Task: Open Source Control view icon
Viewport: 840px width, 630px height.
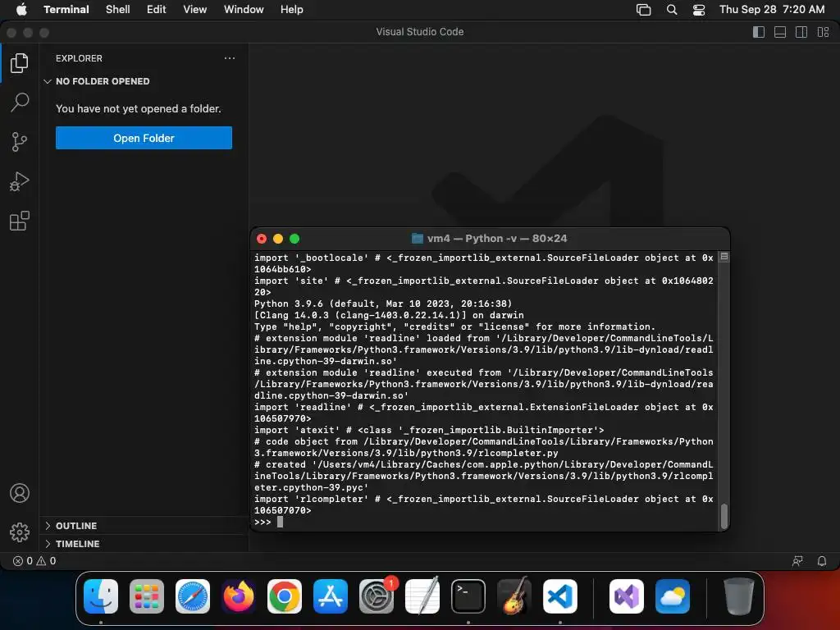Action: click(20, 142)
